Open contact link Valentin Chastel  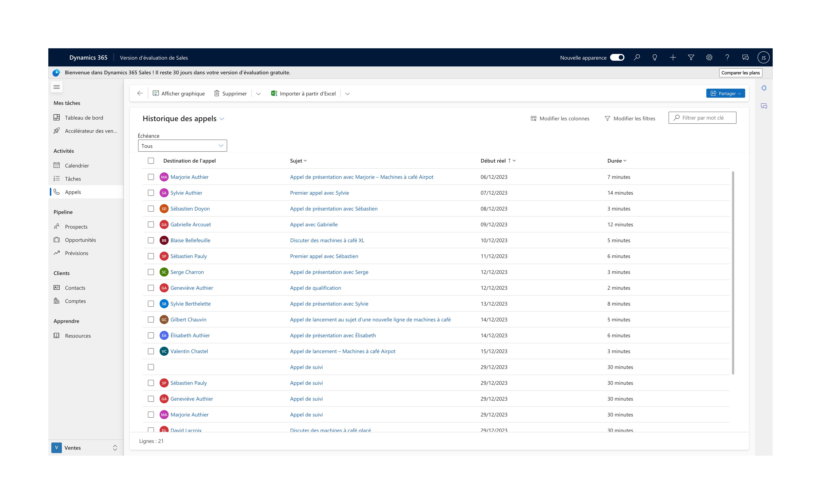click(x=189, y=351)
